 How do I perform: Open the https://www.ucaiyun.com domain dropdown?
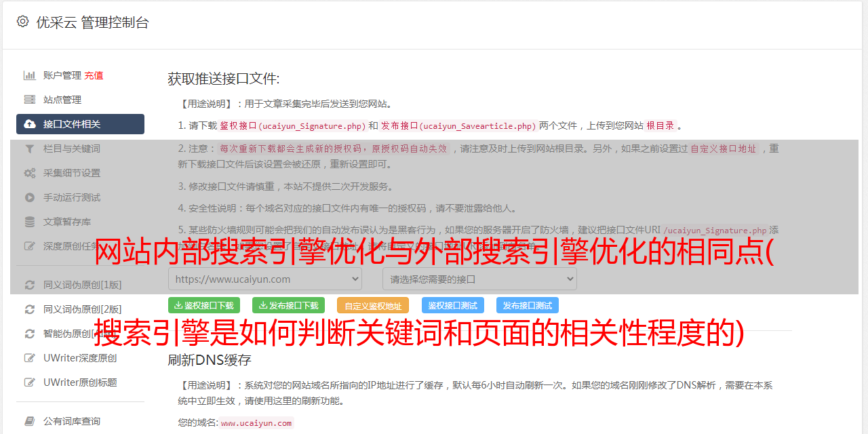265,279
